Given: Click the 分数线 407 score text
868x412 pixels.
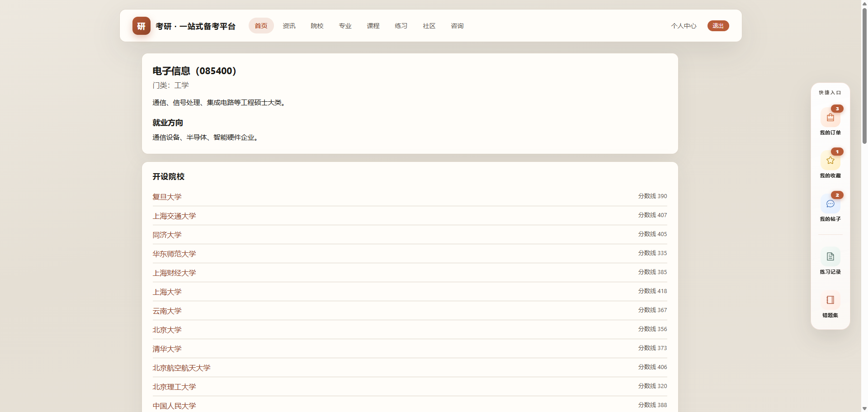Looking at the screenshot, I should [652, 215].
